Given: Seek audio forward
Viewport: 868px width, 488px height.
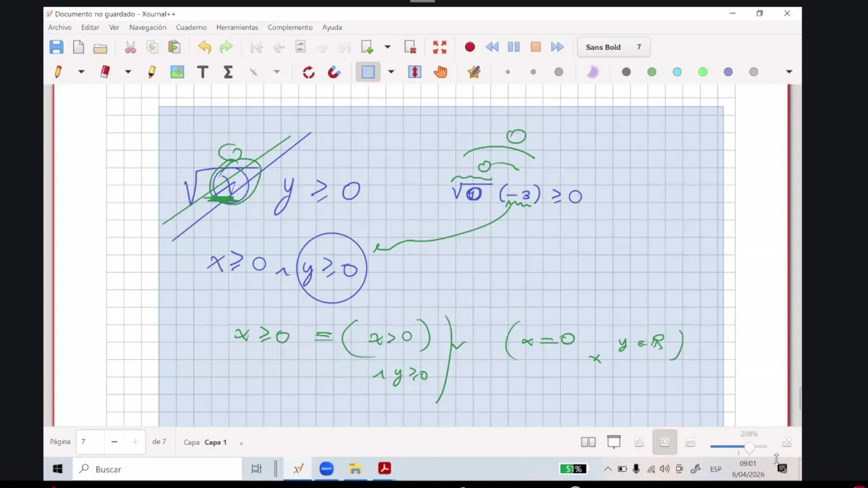Looking at the screenshot, I should coord(557,47).
